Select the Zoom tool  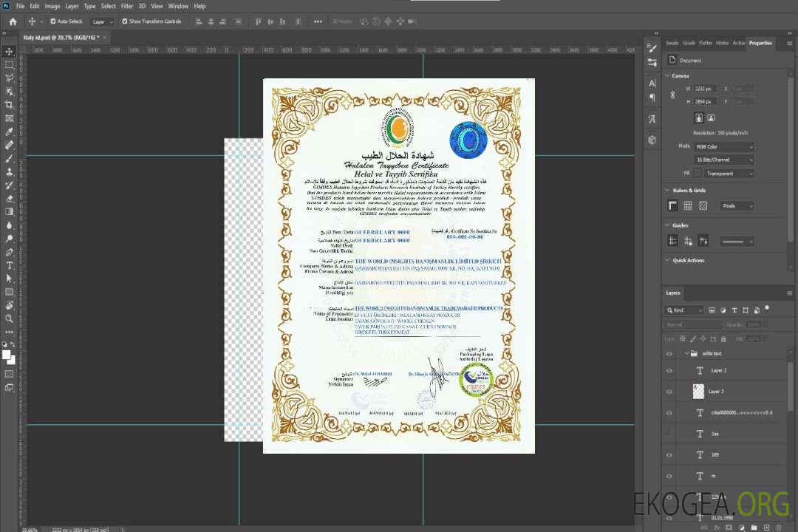9,318
